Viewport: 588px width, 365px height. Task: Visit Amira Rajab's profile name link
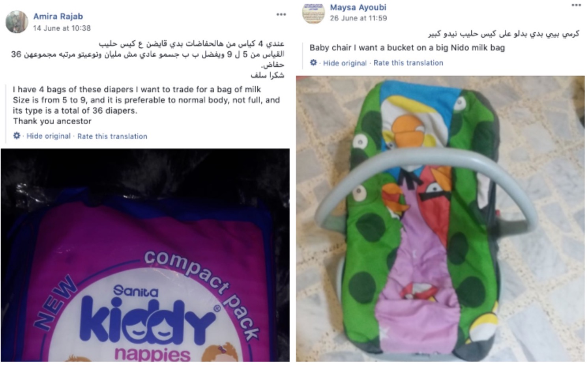click(x=58, y=16)
